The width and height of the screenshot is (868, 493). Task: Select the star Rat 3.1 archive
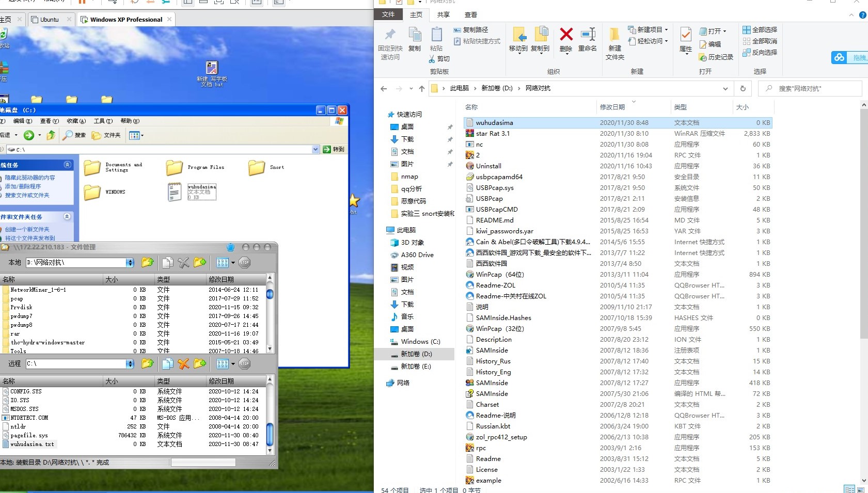tap(493, 134)
